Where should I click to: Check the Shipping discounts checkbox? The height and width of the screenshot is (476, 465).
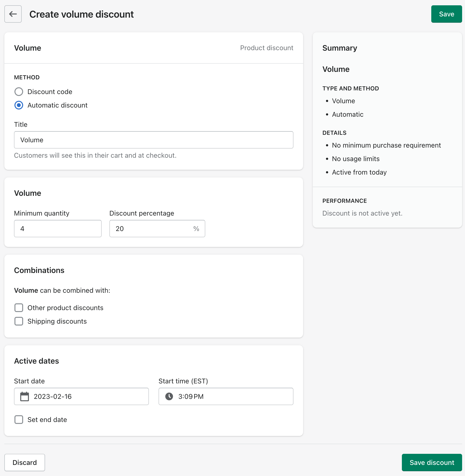point(19,321)
